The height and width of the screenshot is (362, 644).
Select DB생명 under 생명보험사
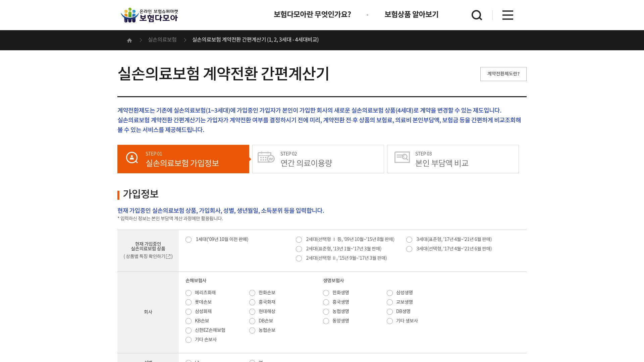point(390,311)
